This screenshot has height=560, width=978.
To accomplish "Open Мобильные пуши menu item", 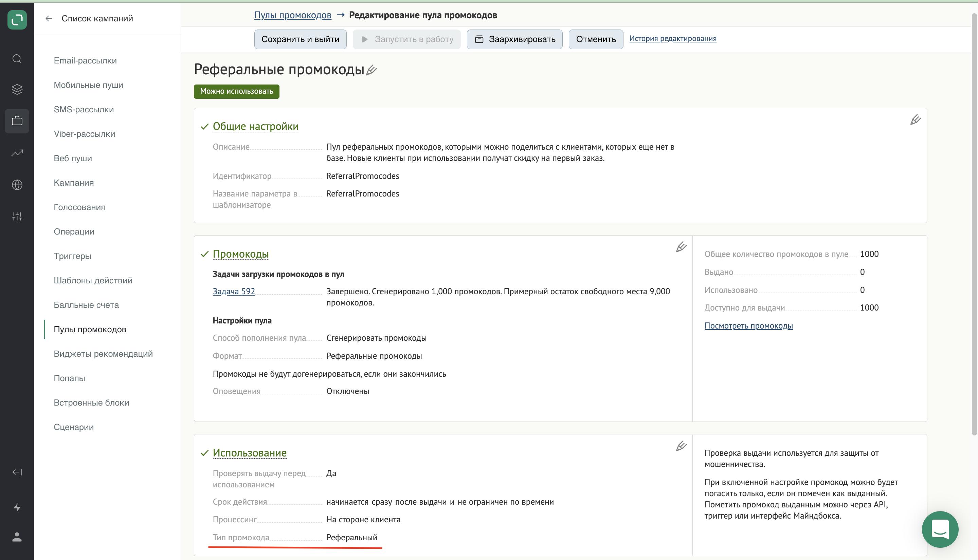I will coord(89,85).
